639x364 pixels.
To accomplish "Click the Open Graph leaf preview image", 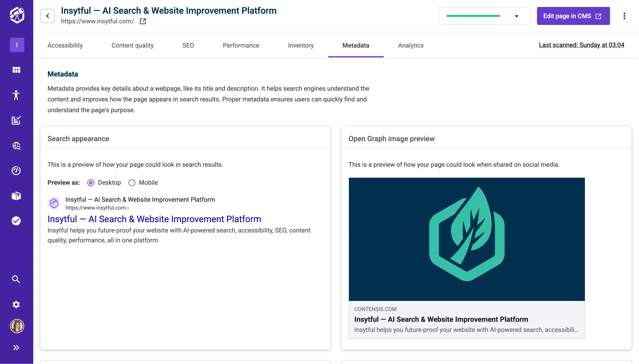I will click(x=466, y=239).
